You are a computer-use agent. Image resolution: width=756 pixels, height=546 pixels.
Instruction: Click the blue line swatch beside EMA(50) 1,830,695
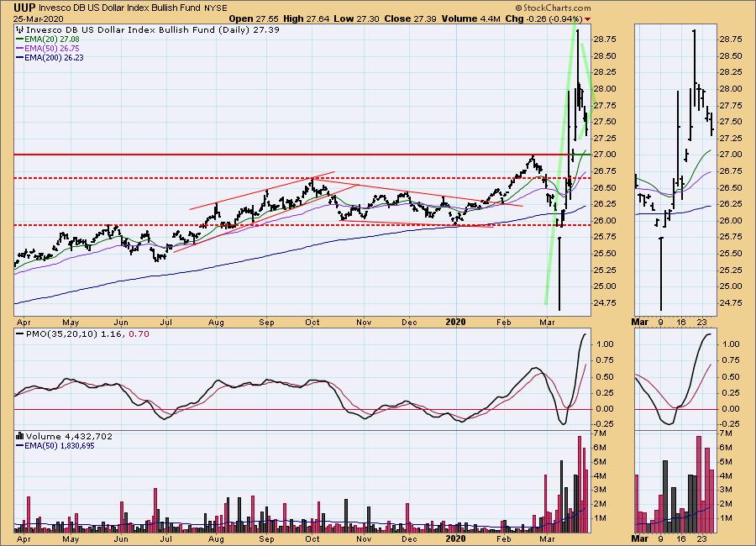click(20, 446)
